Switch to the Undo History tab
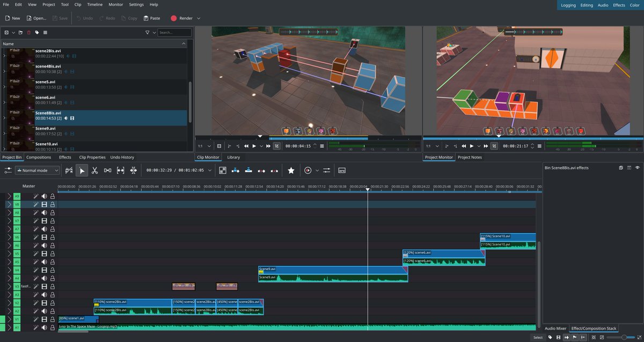This screenshot has width=644, height=342. click(x=122, y=157)
